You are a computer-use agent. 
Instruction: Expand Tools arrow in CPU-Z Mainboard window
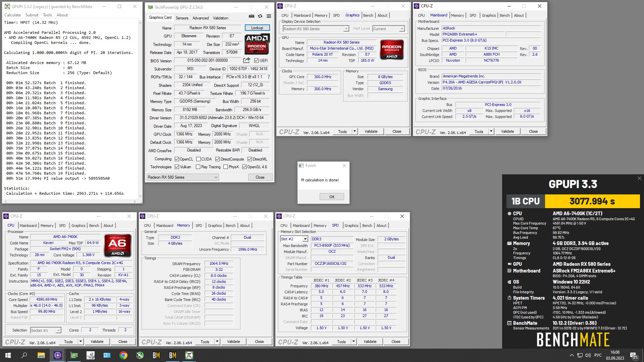pyautogui.click(x=491, y=131)
